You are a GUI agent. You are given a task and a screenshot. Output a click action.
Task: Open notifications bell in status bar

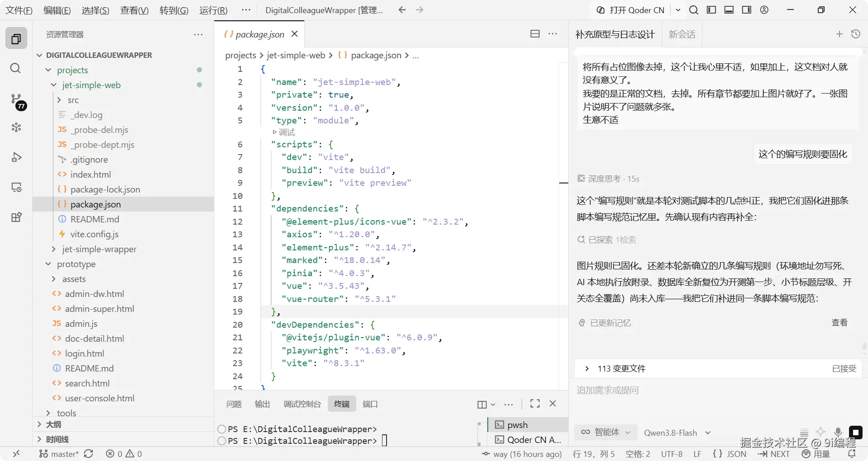click(x=852, y=454)
